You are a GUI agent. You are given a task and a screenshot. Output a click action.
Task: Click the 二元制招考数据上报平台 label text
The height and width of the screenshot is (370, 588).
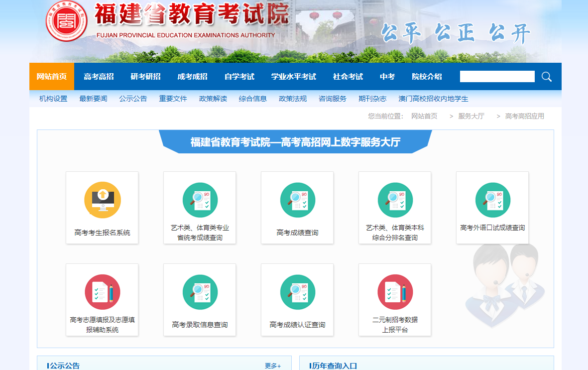point(395,325)
